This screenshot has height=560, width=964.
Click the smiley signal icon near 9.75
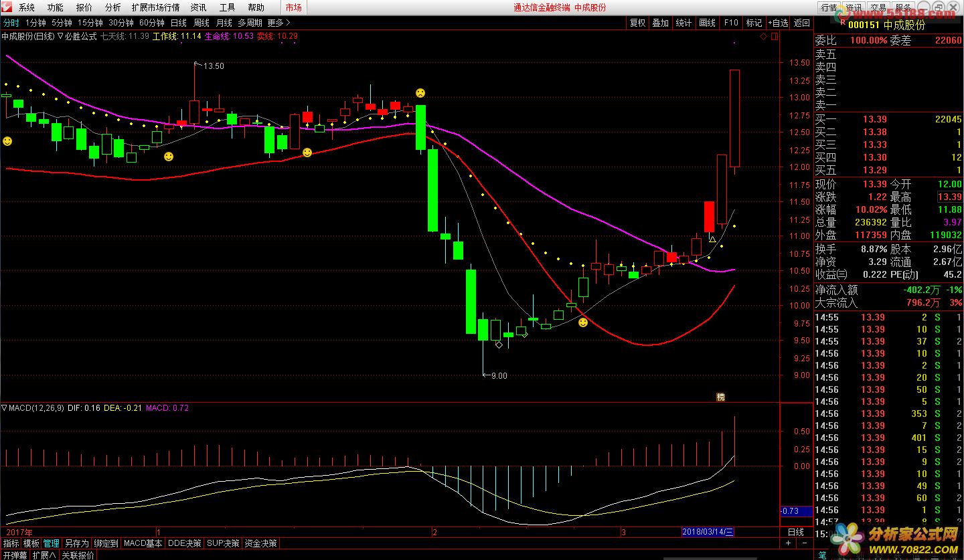point(583,322)
